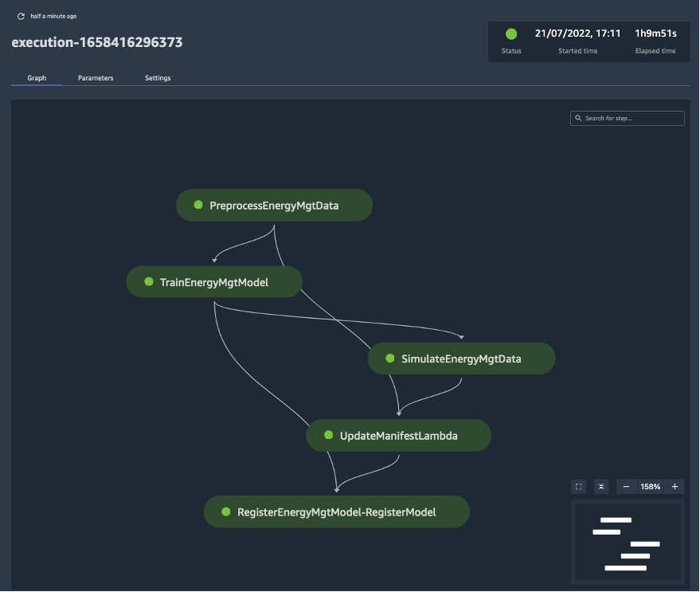Open the SimulateEnergyMgtData step
Image resolution: width=700 pixels, height=592 pixels.
[x=461, y=358]
